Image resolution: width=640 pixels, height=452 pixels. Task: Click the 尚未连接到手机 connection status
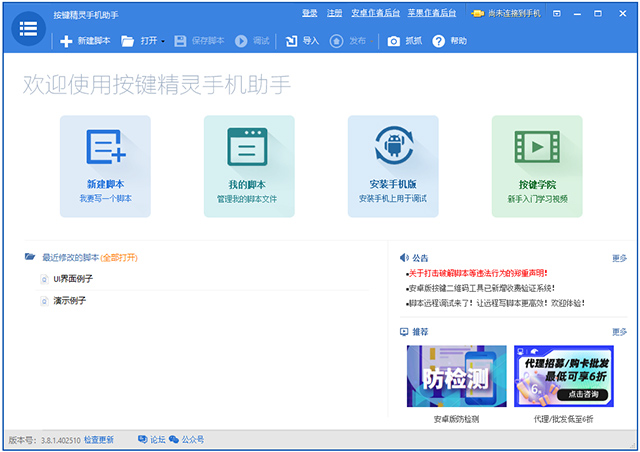[x=514, y=13]
